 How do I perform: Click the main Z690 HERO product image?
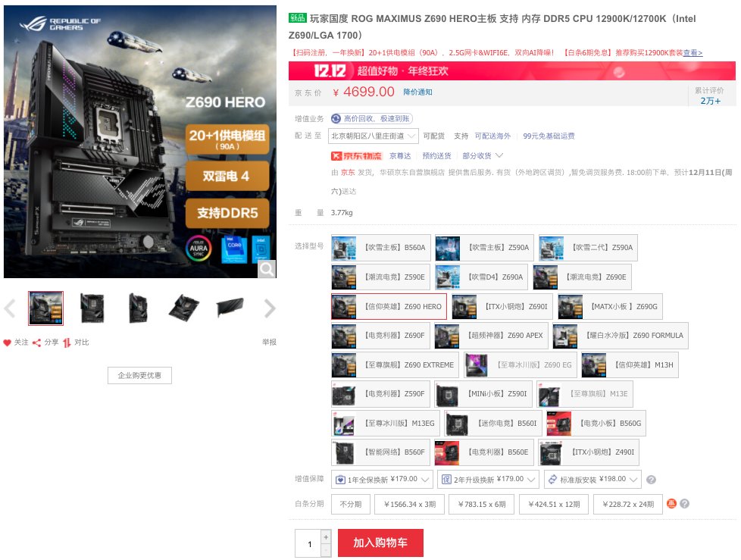click(x=140, y=141)
